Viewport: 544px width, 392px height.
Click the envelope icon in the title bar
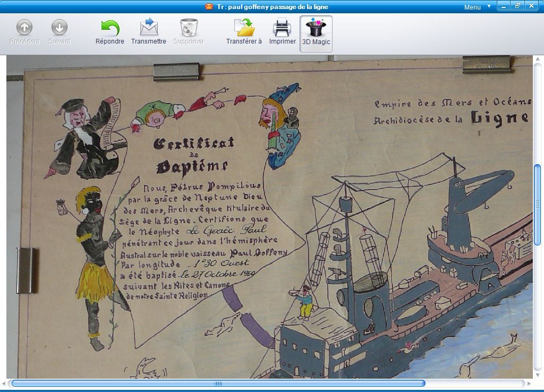coord(209,7)
